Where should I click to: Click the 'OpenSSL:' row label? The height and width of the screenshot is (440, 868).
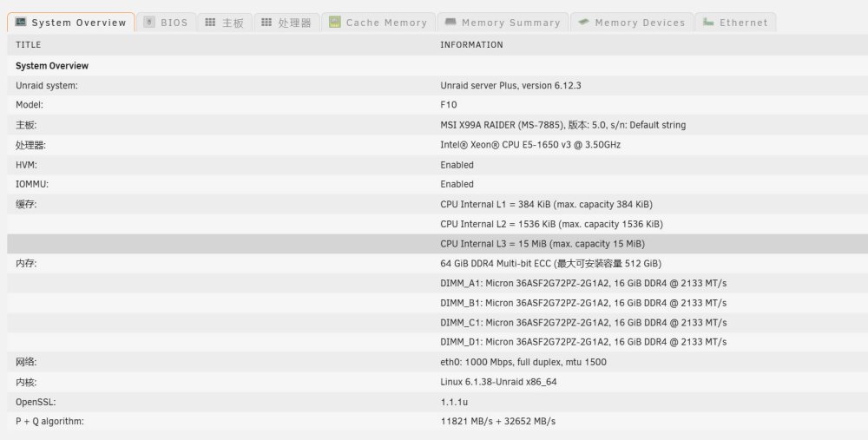pyautogui.click(x=36, y=402)
